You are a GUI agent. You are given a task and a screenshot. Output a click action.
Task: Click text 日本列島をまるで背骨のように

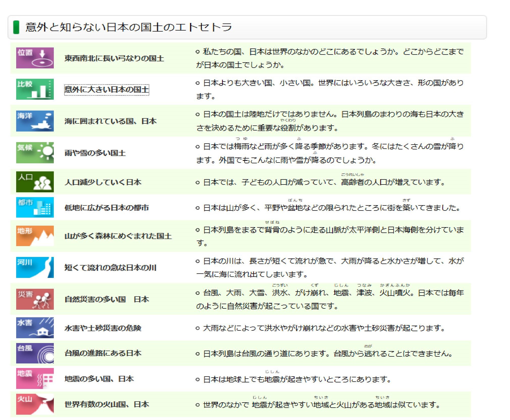[x=257, y=230]
